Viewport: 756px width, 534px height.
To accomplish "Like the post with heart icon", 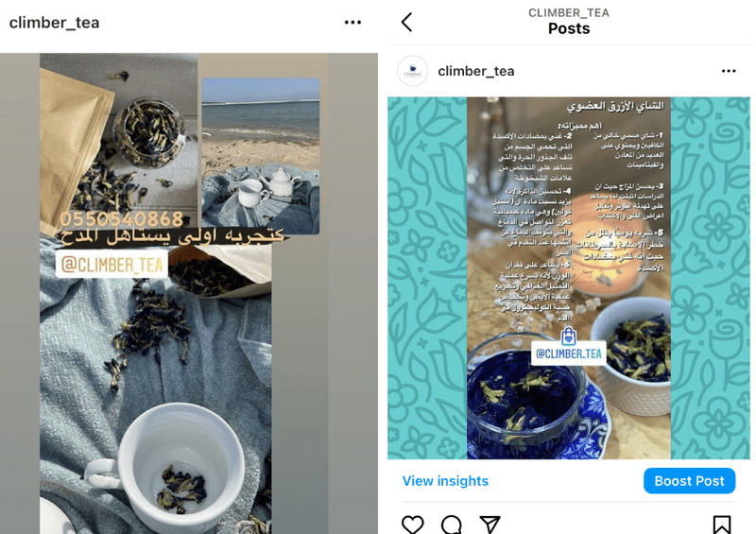I will pyautogui.click(x=413, y=525).
